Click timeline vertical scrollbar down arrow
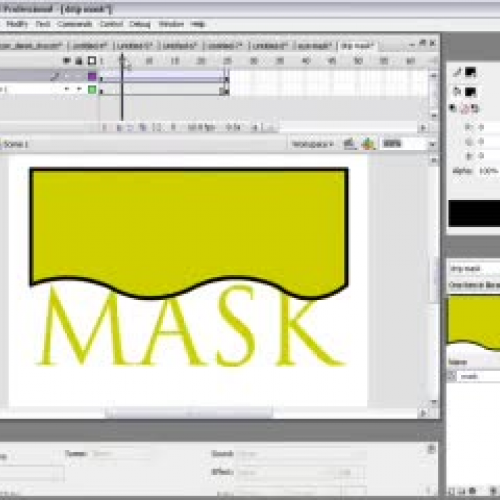The width and height of the screenshot is (500, 500). 434,116
